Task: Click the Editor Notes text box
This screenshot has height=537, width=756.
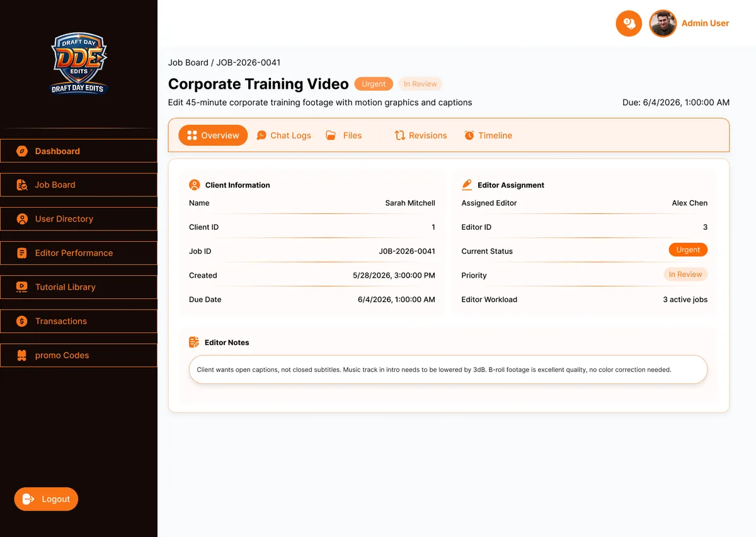Action: point(448,370)
